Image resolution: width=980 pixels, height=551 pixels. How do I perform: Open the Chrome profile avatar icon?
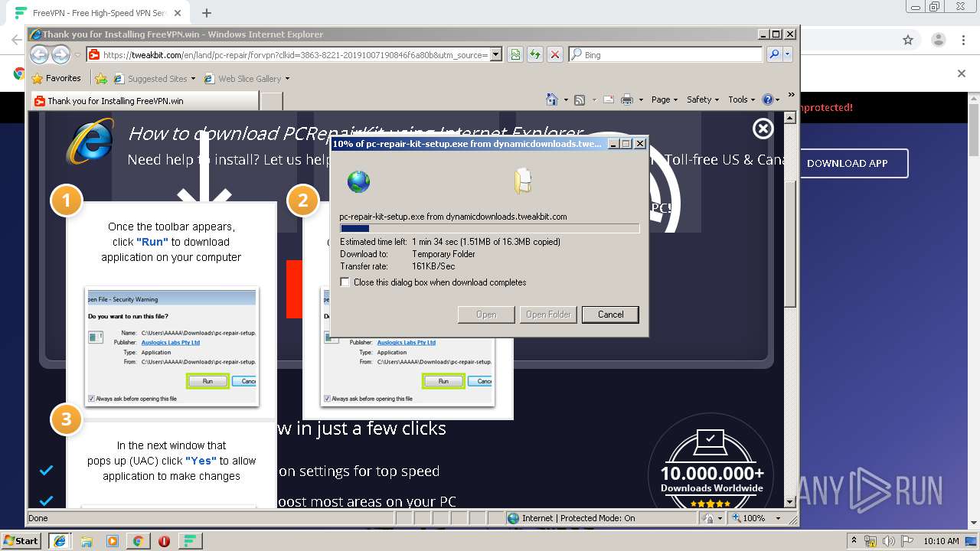(938, 40)
